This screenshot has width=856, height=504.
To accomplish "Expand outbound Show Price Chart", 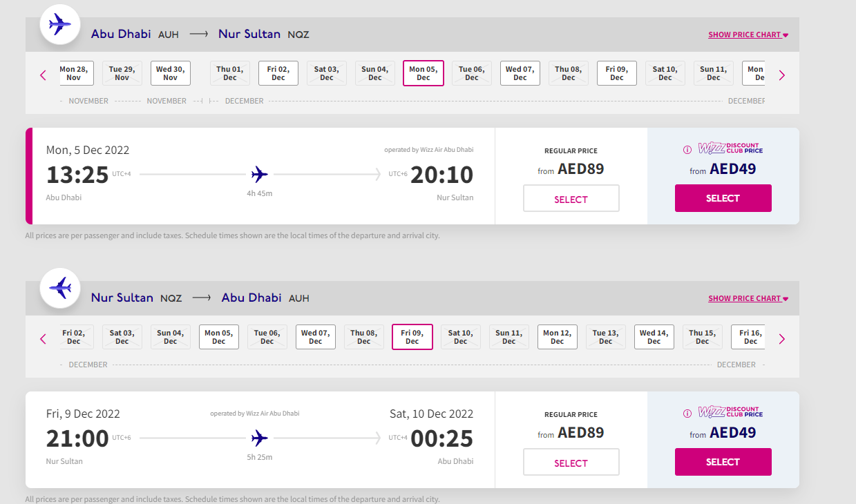I will [748, 35].
